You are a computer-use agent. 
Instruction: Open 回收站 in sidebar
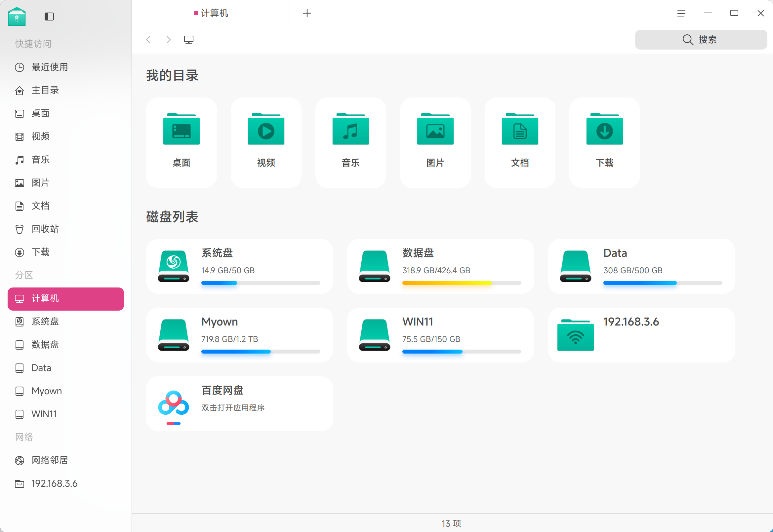pyautogui.click(x=66, y=229)
